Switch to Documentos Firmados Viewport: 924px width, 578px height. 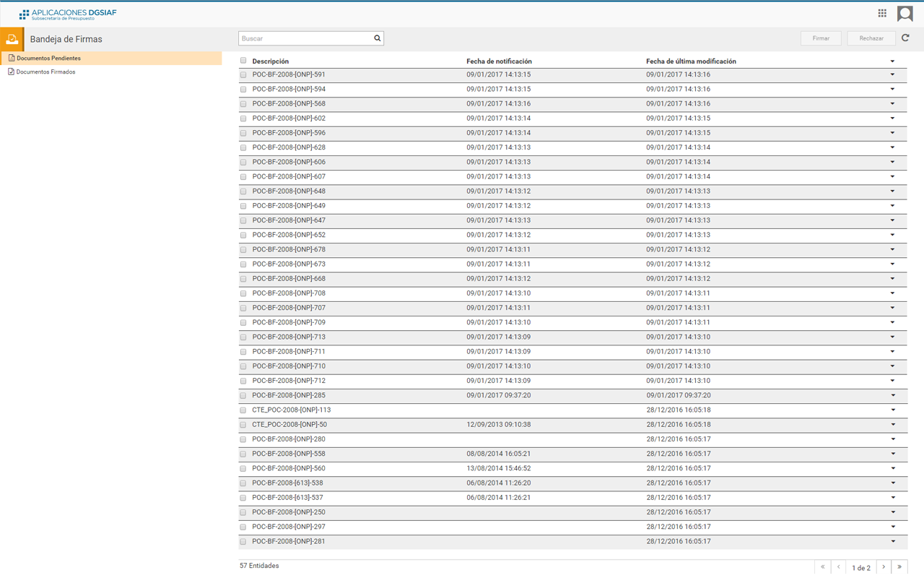tap(45, 72)
